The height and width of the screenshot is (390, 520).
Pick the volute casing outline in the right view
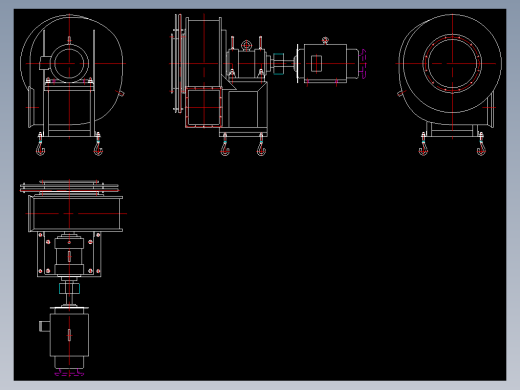[450, 69]
